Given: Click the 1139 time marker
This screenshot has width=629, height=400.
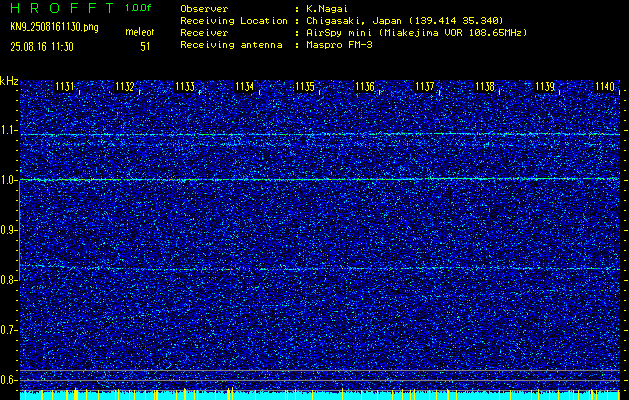Looking at the screenshot, I should [x=545, y=86].
